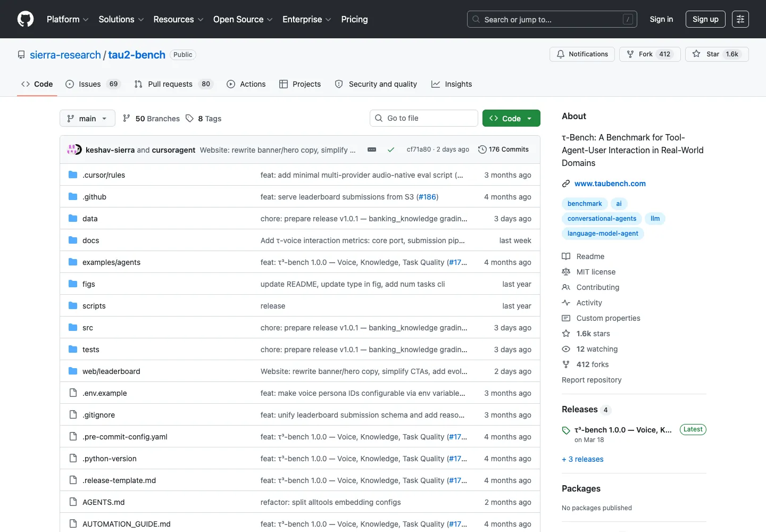This screenshot has width=766, height=532.
Task: Select the language-model-agent topic tag
Action: coord(603,234)
